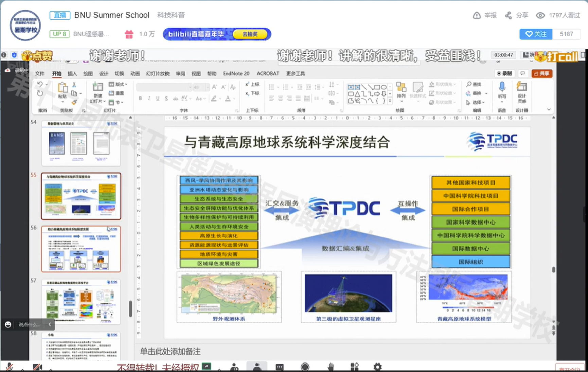Click the Paste clipboard icon
This screenshot has height=372, width=588.
click(x=63, y=88)
